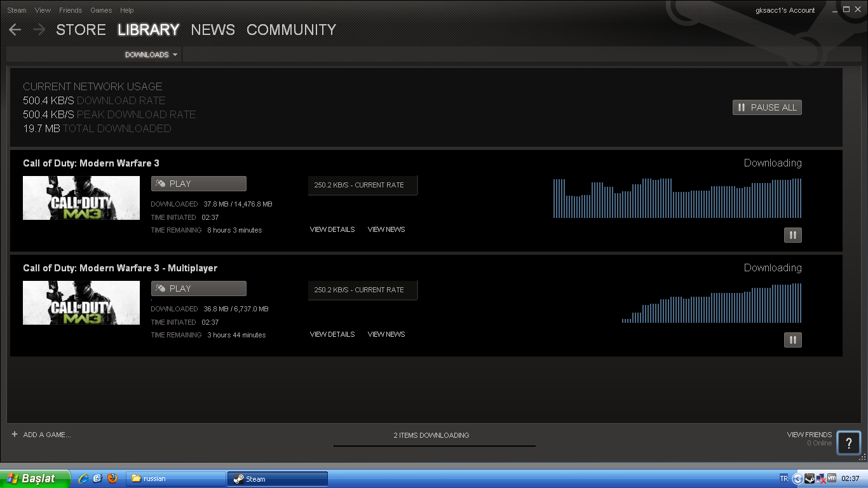Go to the NEWS tab
Viewport: 868px width, 488px height.
213,30
